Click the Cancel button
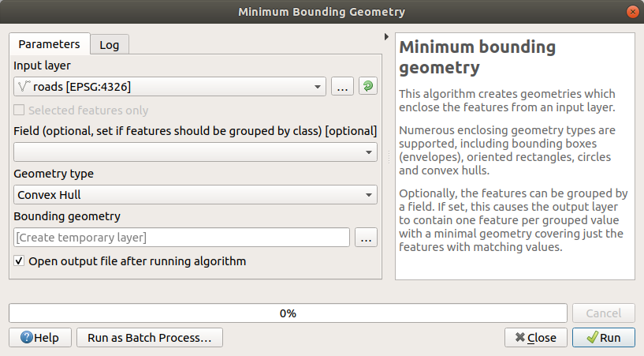644x356 pixels. coord(603,313)
